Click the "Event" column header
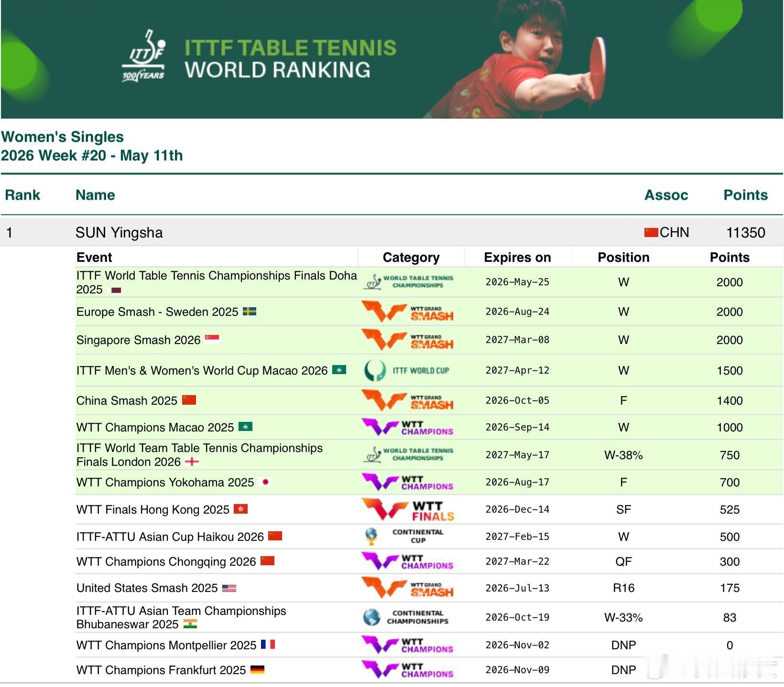Screen dimensions: 784x687 tap(94, 258)
